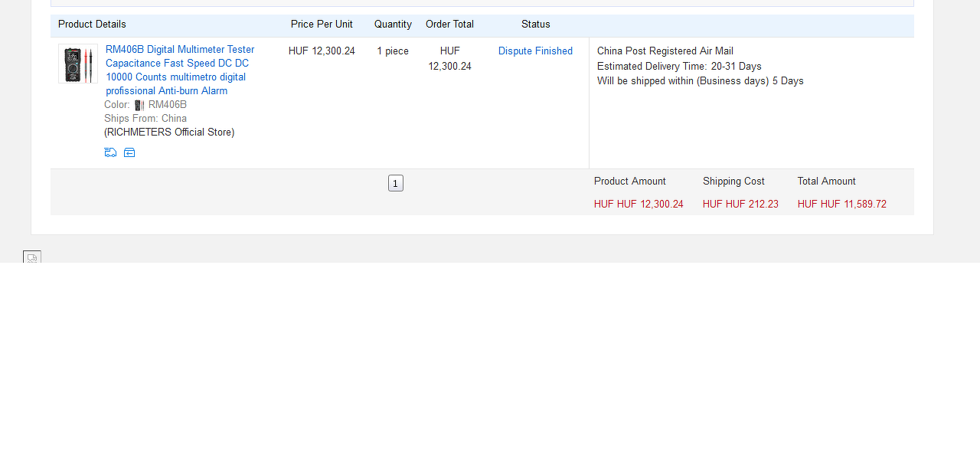Click the small RM406B color variant image

point(139,105)
